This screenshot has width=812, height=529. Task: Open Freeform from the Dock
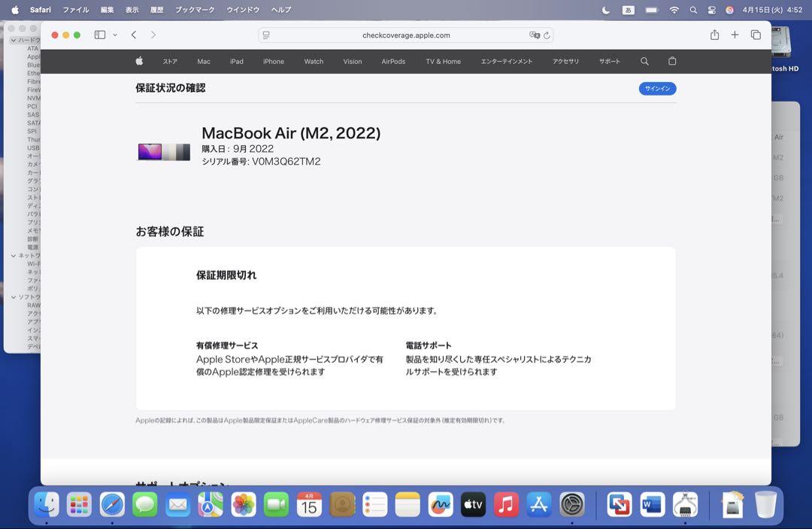(x=441, y=504)
